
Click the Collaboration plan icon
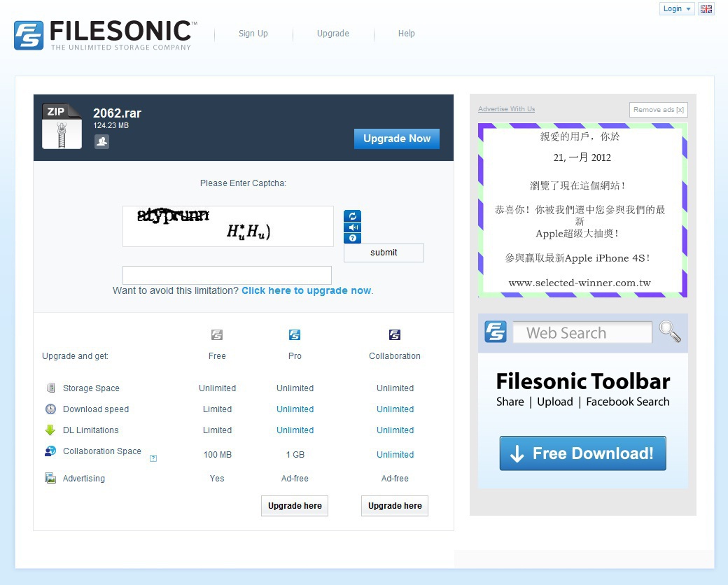395,334
